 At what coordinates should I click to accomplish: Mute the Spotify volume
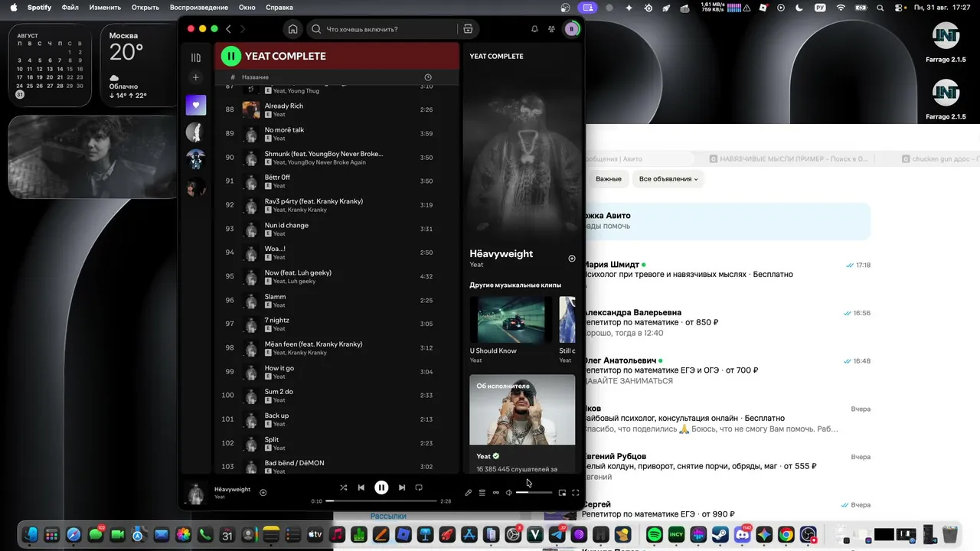508,493
